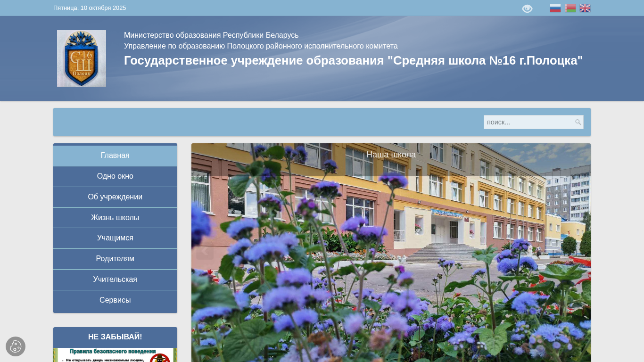Open the Учащимся menu item
The image size is (644, 362).
pos(115,238)
